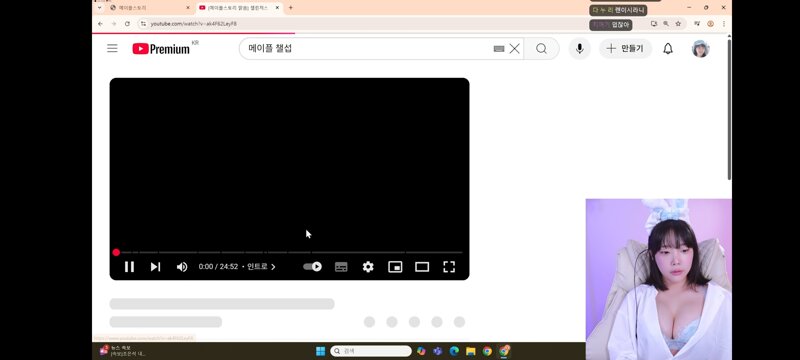Click the magnifier search button
This screenshot has height=360, width=800.
pos(541,48)
